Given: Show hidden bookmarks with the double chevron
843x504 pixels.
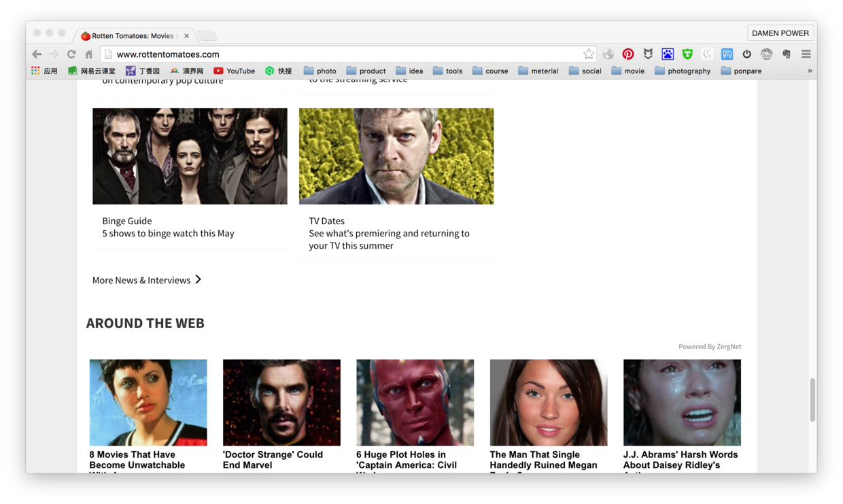Looking at the screenshot, I should pos(810,71).
